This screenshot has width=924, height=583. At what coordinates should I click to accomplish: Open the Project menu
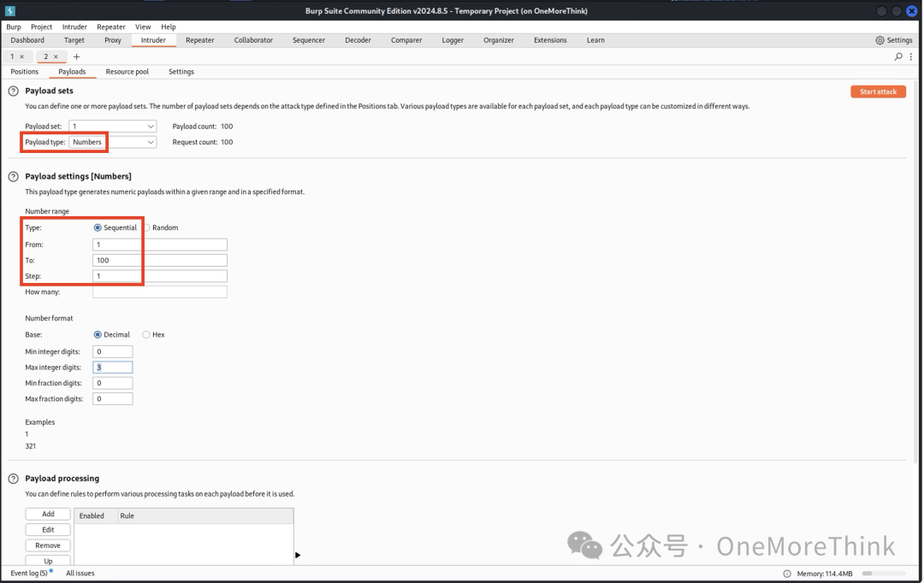click(x=41, y=26)
